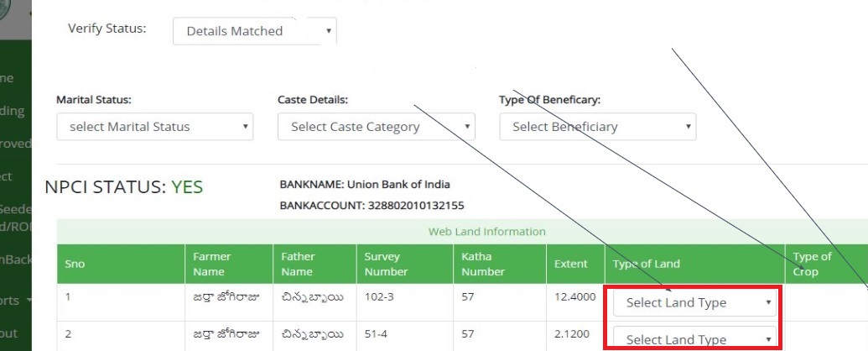
Task: Click the extent value 12.4000
Action: [x=574, y=297]
